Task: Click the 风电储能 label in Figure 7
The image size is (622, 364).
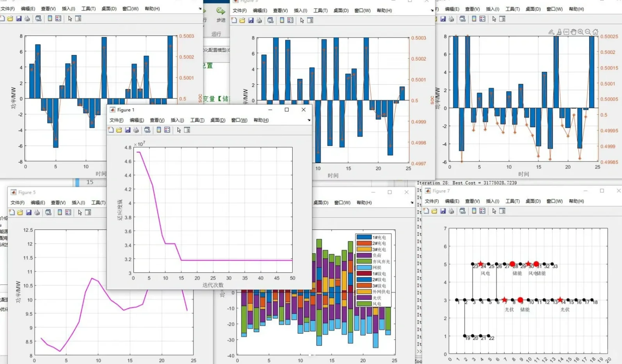Action: click(x=537, y=273)
